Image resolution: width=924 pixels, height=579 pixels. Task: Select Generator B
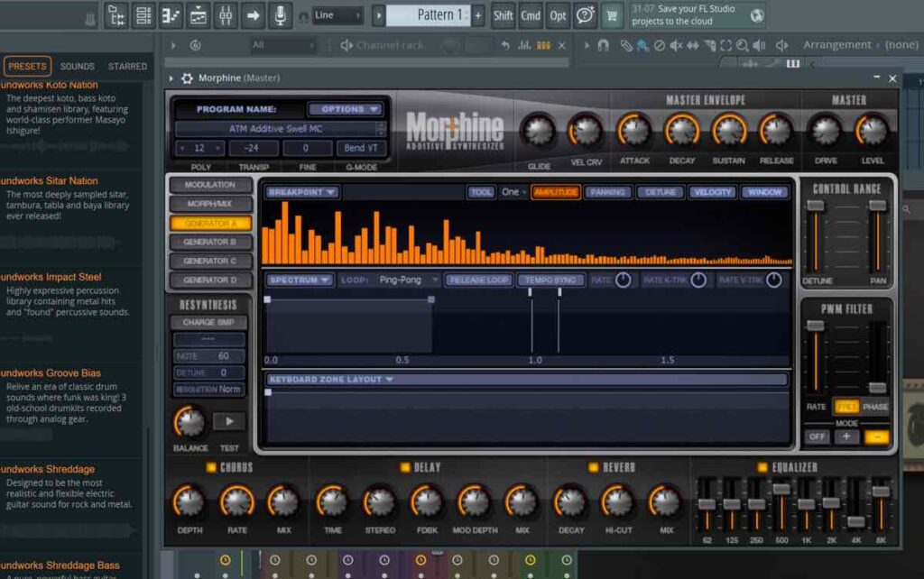pyautogui.click(x=210, y=242)
